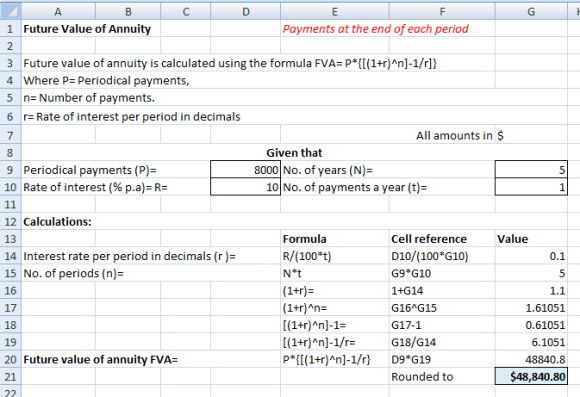Select column B header
The width and height of the screenshot is (580, 397).
click(128, 11)
